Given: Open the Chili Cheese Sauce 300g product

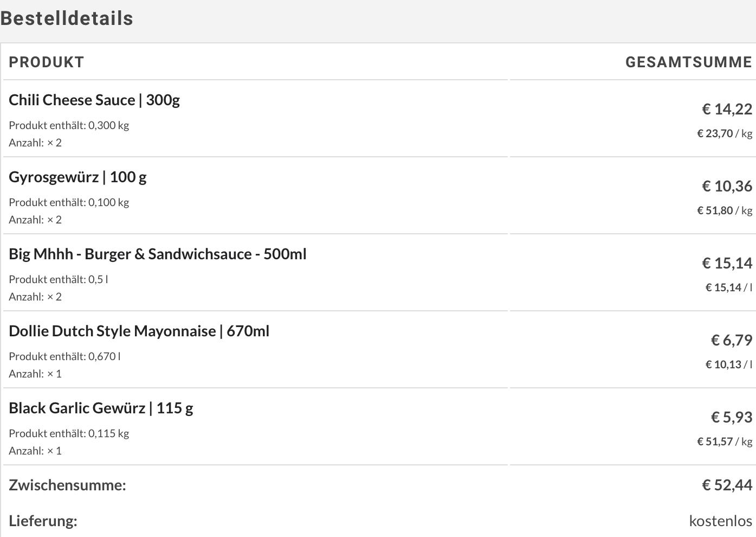Looking at the screenshot, I should click(94, 100).
